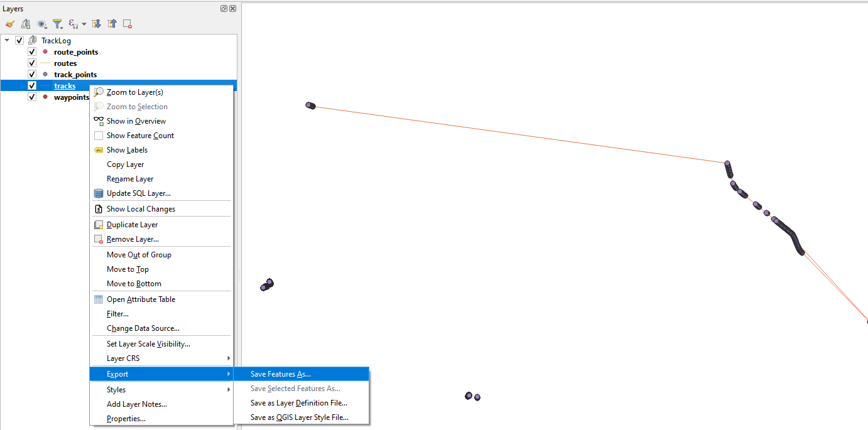Toggle the TrackLog group checkbox
868x430 pixels.
point(19,41)
